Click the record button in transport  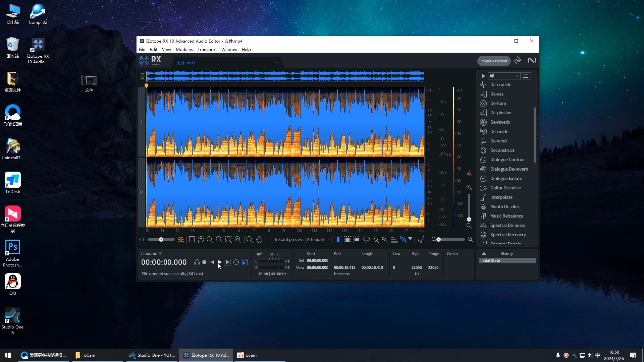coord(204,262)
